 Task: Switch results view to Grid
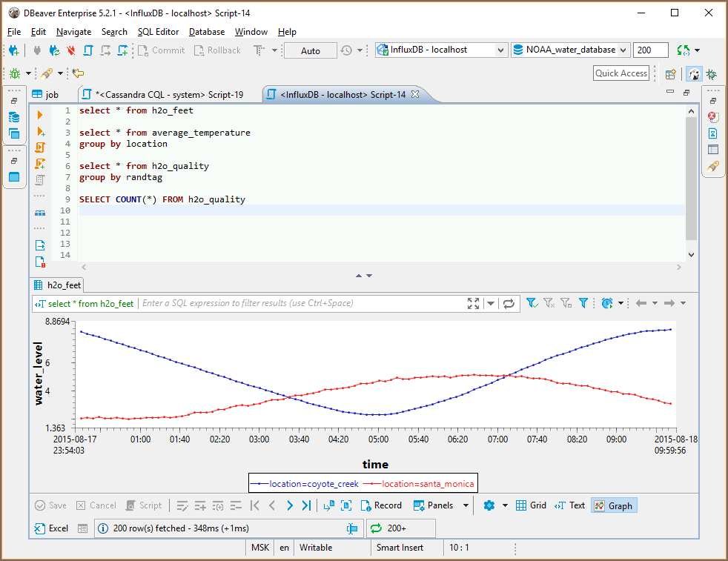click(x=531, y=505)
